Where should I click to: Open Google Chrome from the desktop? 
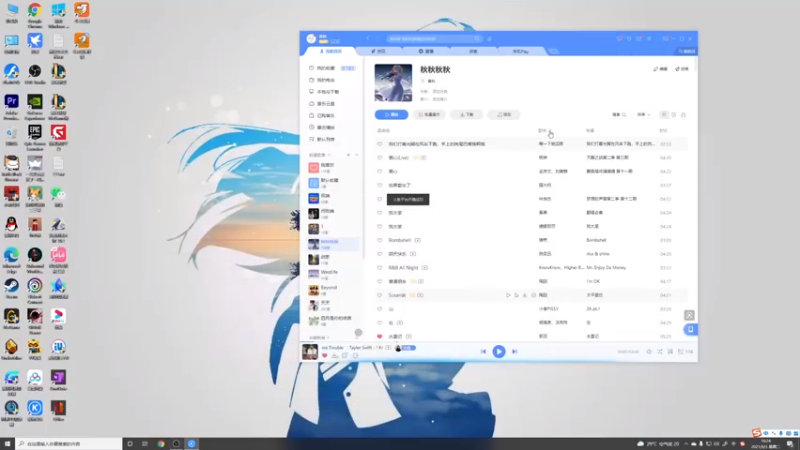coord(35,14)
